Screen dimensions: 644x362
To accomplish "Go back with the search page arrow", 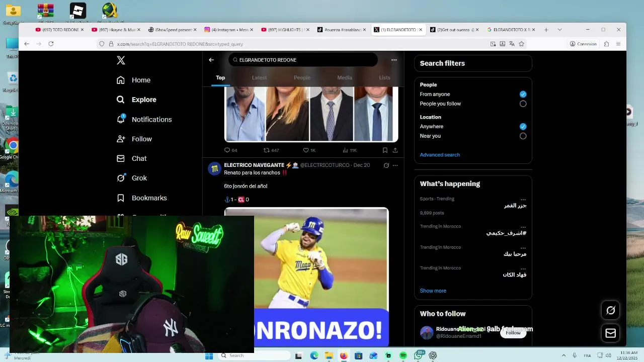I will click(211, 60).
